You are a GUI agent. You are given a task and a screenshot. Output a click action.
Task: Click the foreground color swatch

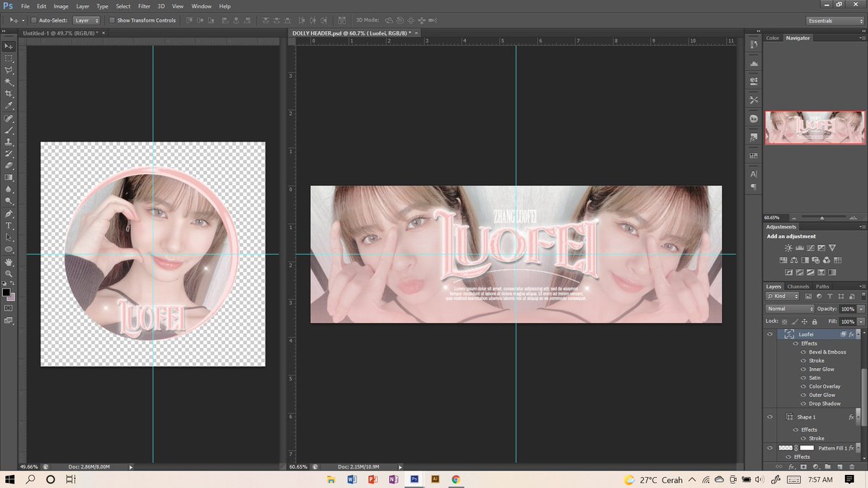tap(7, 293)
